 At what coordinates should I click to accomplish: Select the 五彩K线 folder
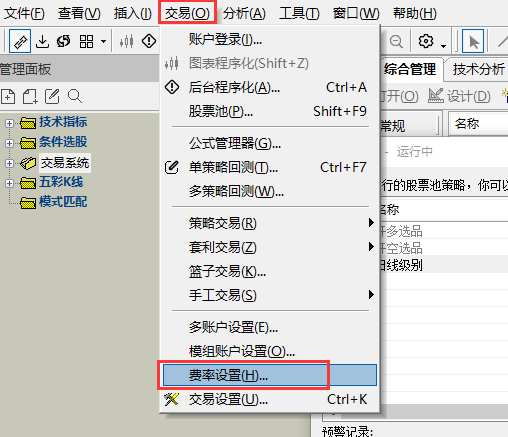point(61,182)
